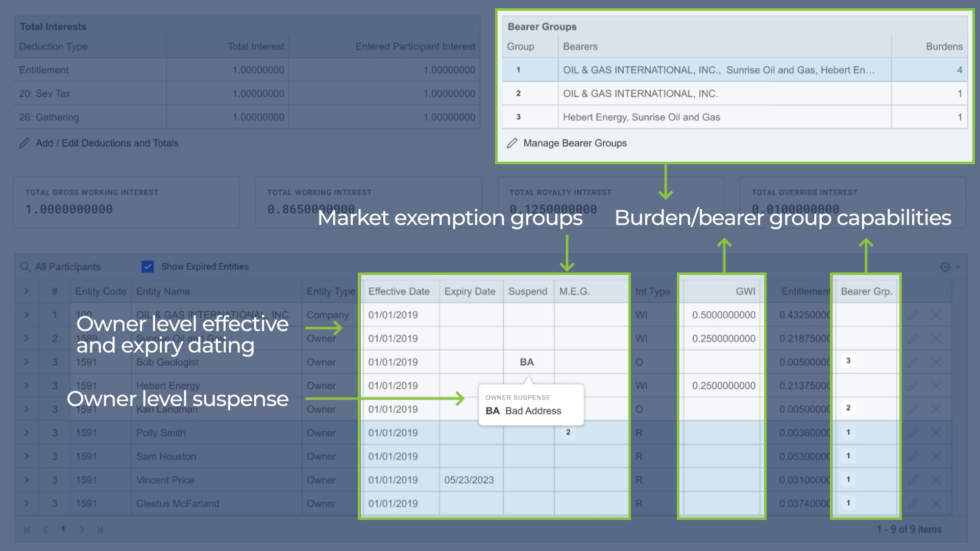Screen dimensions: 980x551
Task: Expand the Hebert Energy row
Action: pos(27,386)
